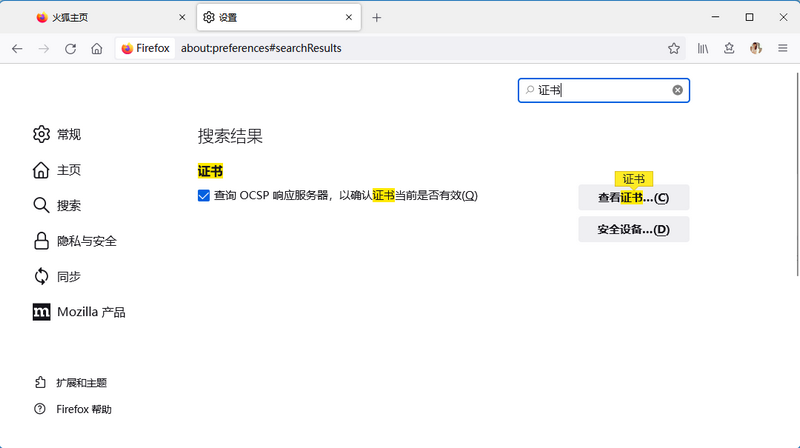
Task: Bookmark this page with the star icon
Action: pyautogui.click(x=673, y=48)
